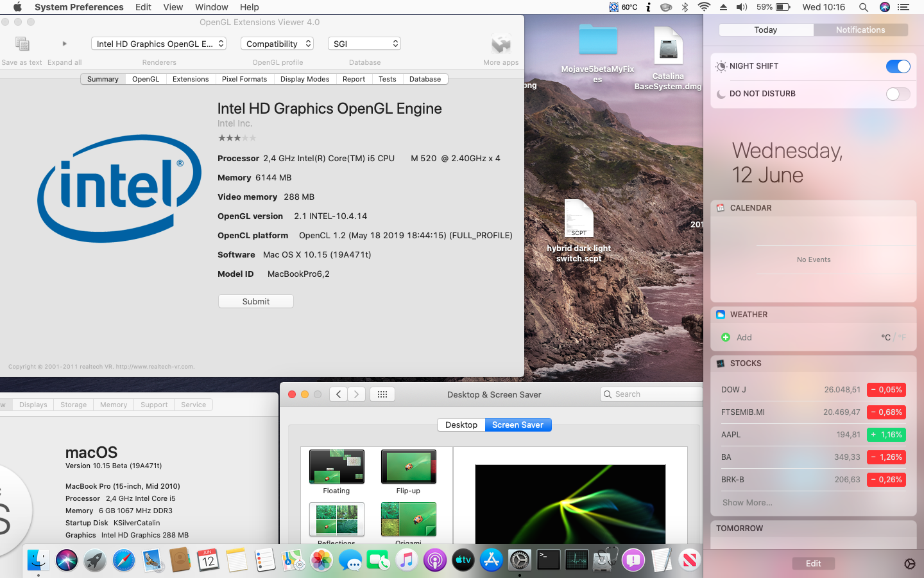The image size is (924, 578).
Task: Click the green Add weather location icon
Action: (726, 337)
